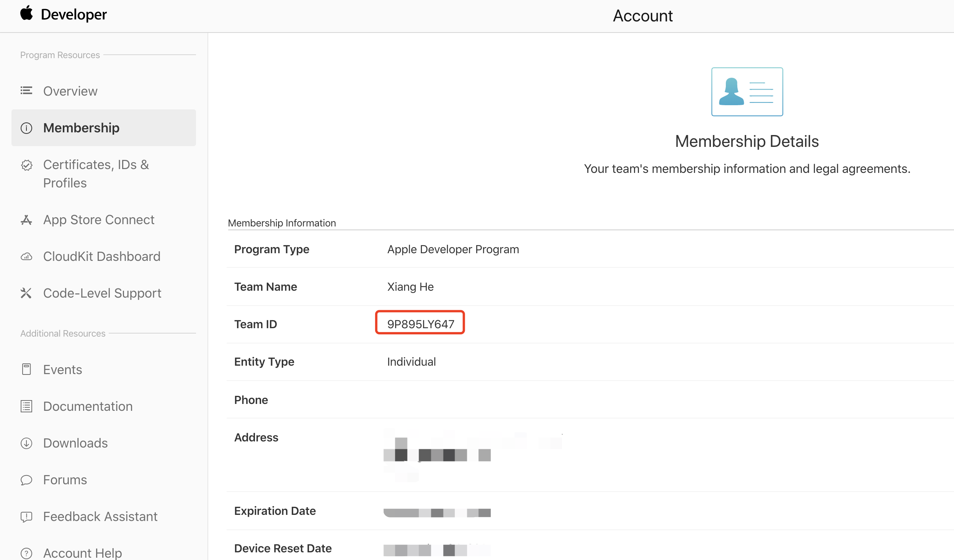Click the App Store Connect icon
Viewport: 954px width, 560px height.
coord(26,220)
